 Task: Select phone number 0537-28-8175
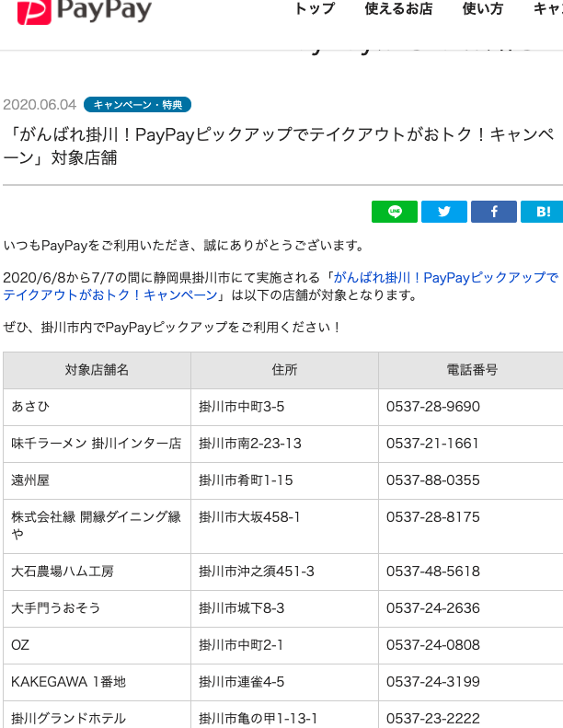(433, 516)
